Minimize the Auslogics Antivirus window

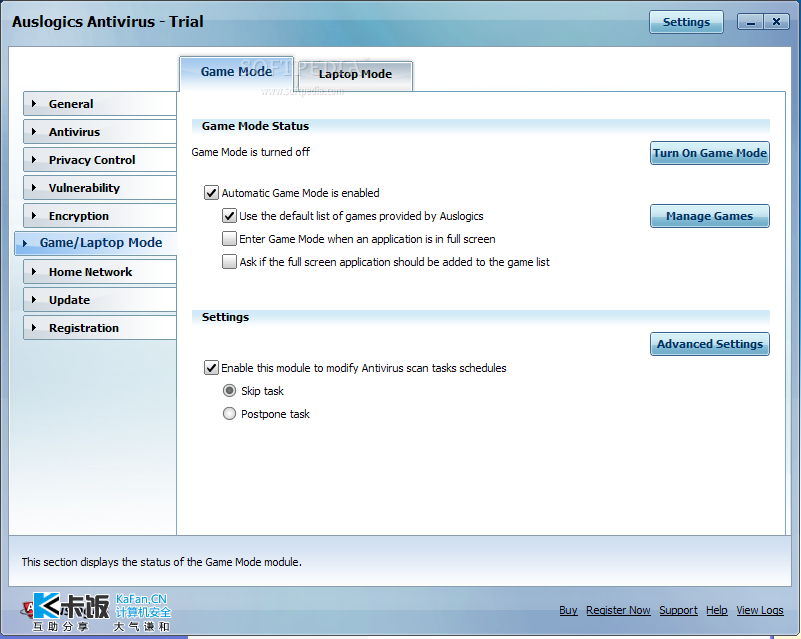pyautogui.click(x=750, y=22)
